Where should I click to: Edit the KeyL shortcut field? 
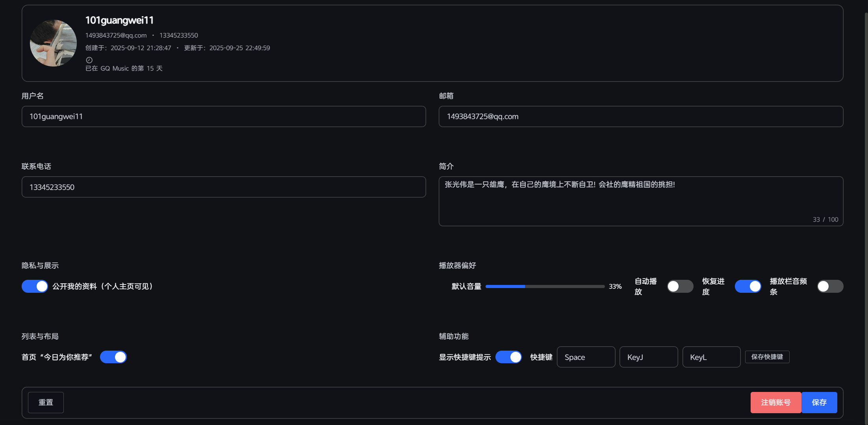click(711, 357)
